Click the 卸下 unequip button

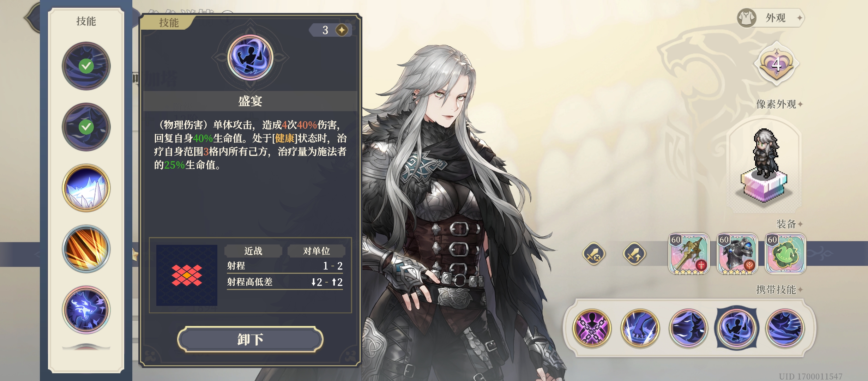pos(250,339)
